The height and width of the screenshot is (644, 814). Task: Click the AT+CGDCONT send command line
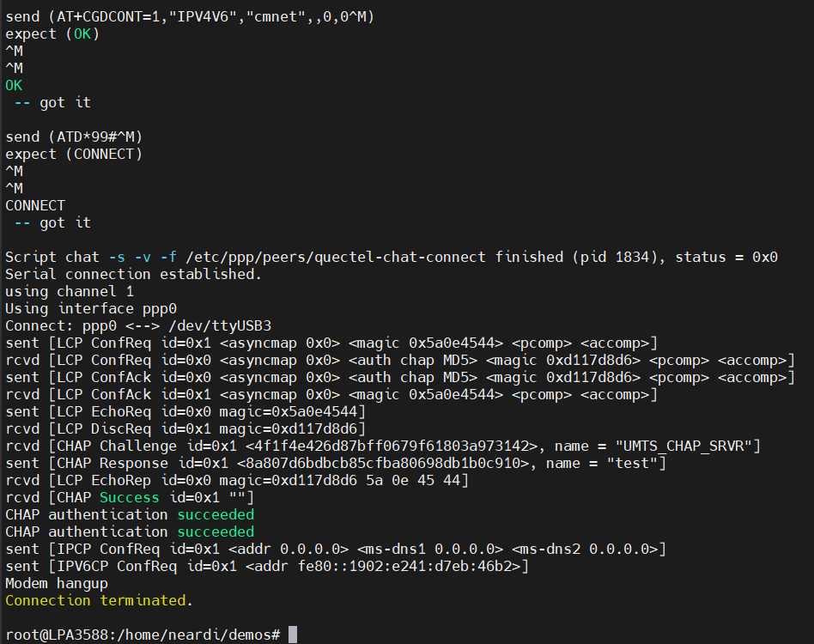pyautogui.click(x=190, y=16)
